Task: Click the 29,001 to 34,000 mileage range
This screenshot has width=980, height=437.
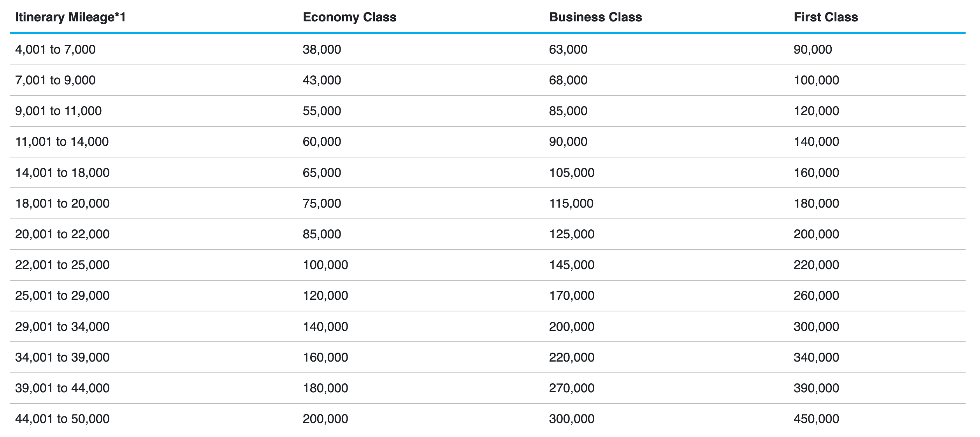Action: coord(62,327)
